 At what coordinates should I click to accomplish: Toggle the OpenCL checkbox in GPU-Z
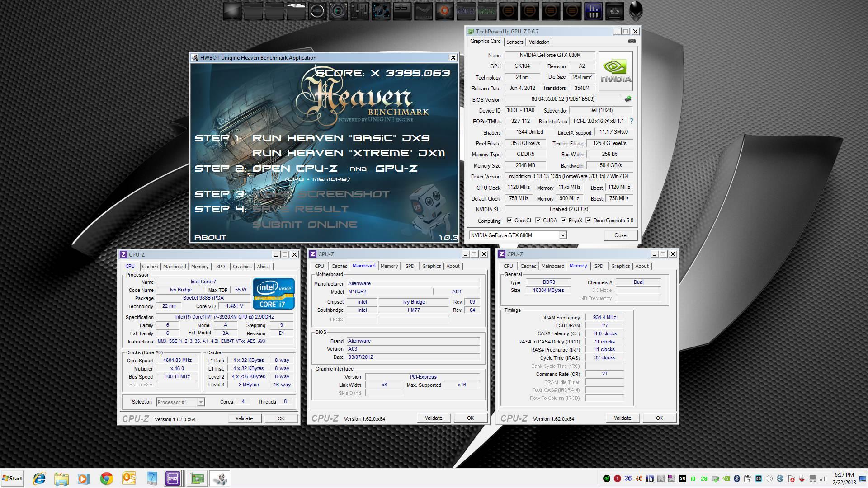[x=509, y=221]
